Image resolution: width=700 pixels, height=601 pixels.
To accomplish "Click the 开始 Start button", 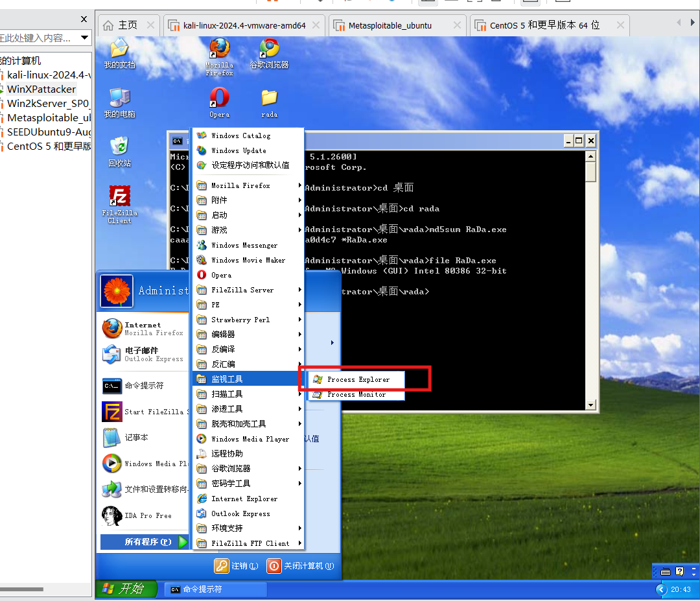I will click(x=126, y=589).
